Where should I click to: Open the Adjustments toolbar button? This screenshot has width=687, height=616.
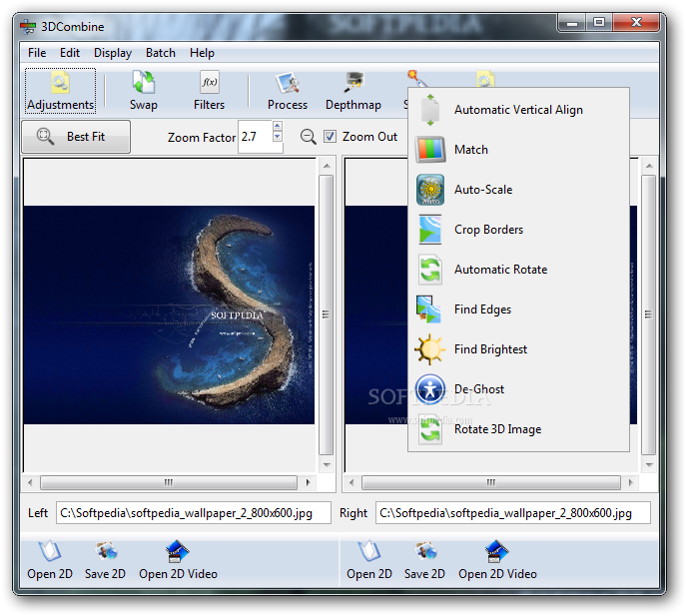[x=60, y=91]
